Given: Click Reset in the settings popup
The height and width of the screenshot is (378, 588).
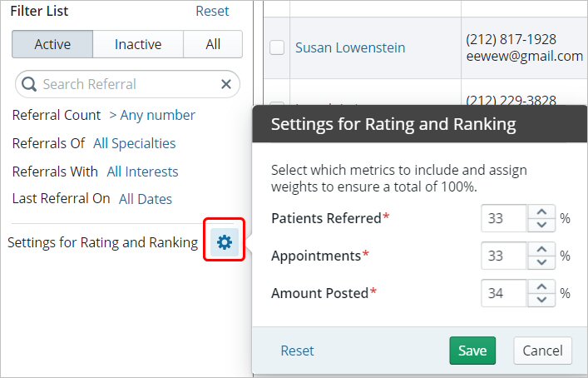Looking at the screenshot, I should (298, 351).
